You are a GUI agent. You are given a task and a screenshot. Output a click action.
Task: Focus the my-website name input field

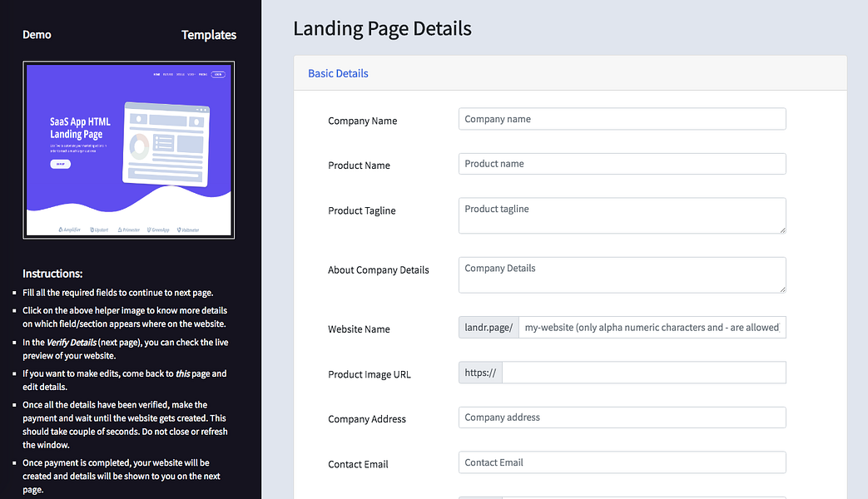coord(652,328)
